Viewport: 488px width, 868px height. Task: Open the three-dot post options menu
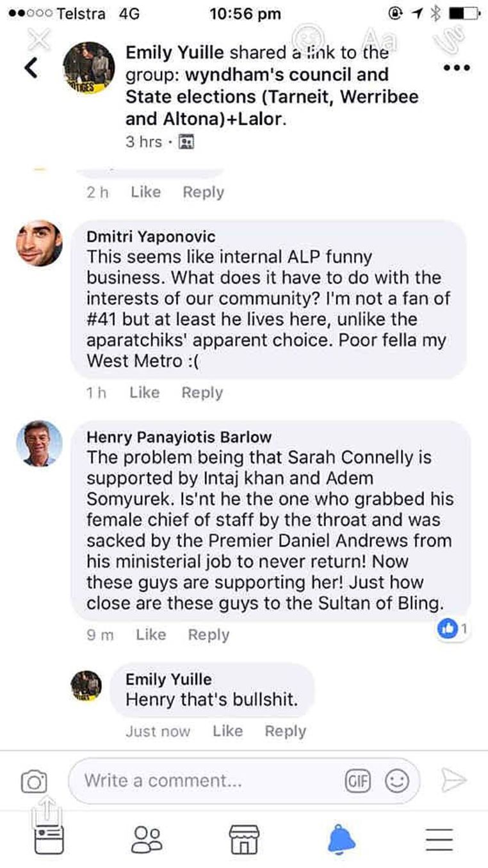point(457,68)
